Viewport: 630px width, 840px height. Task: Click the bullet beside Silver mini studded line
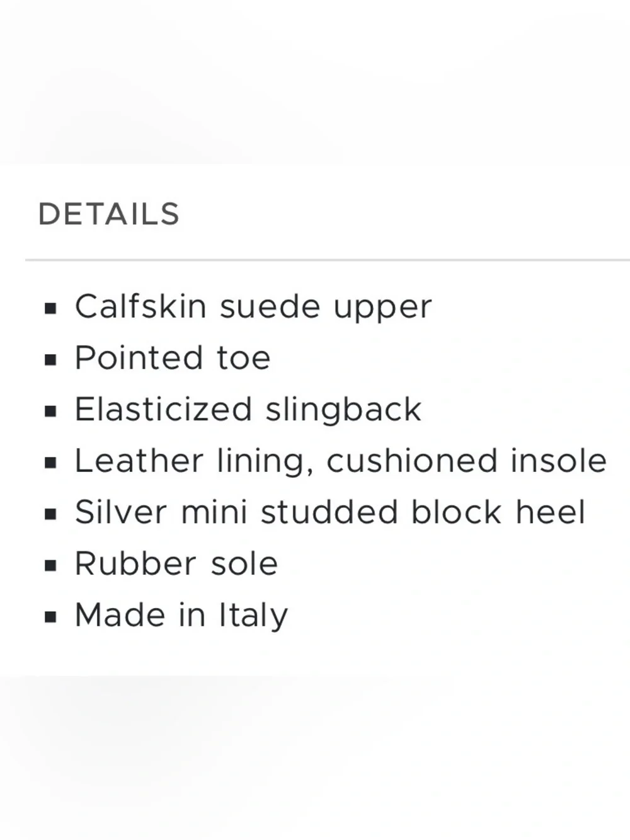pos(51,514)
